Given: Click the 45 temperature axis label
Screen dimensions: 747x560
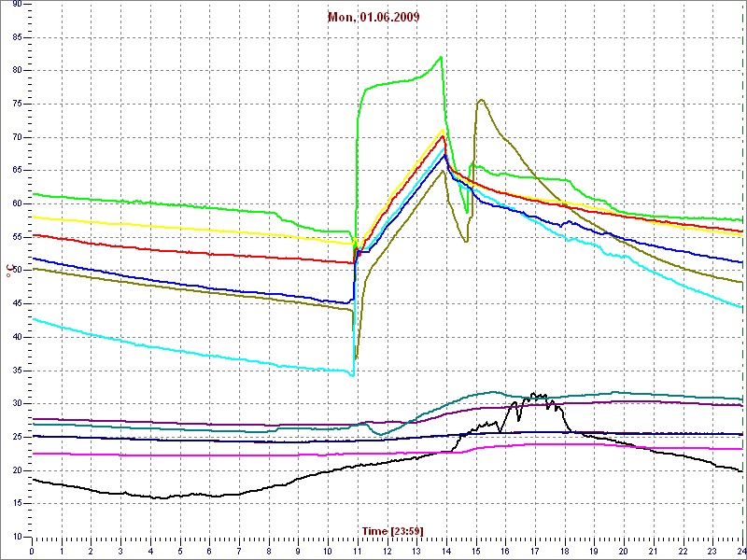Looking at the screenshot, I should coord(16,304).
